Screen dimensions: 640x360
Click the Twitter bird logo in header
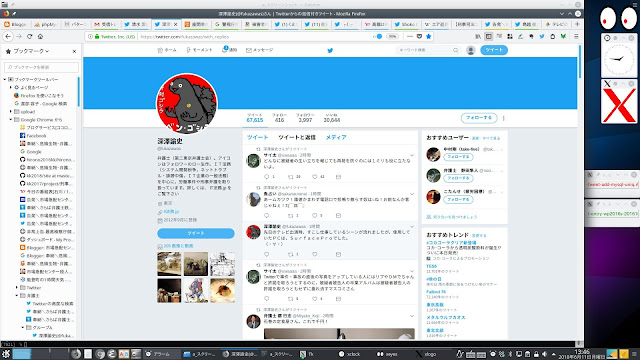point(330,51)
